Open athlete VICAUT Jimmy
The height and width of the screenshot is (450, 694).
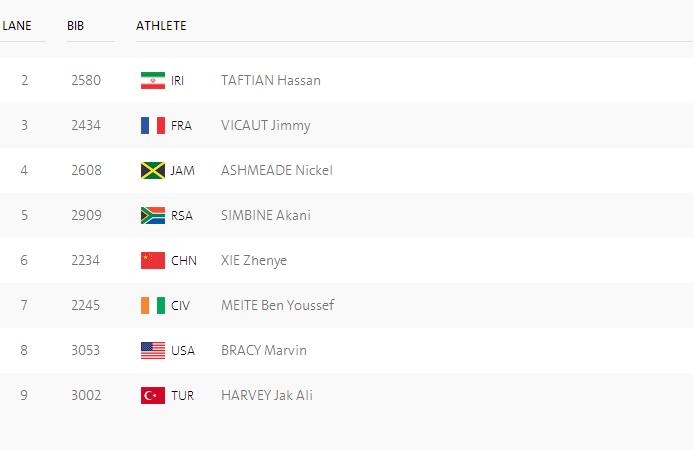266,126
